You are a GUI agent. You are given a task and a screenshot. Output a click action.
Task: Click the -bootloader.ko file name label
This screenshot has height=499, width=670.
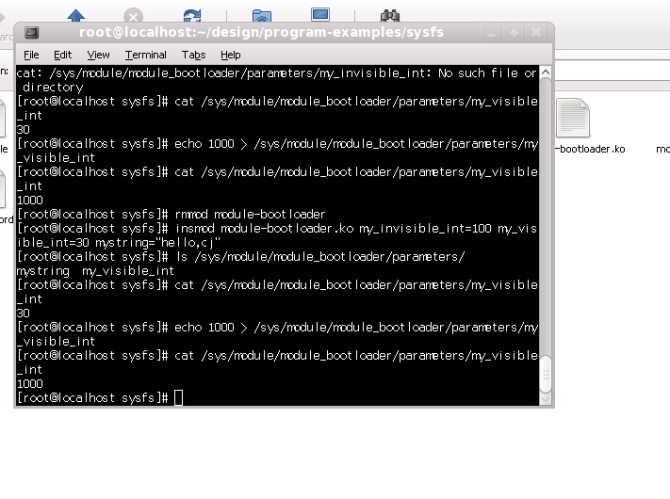coord(590,149)
